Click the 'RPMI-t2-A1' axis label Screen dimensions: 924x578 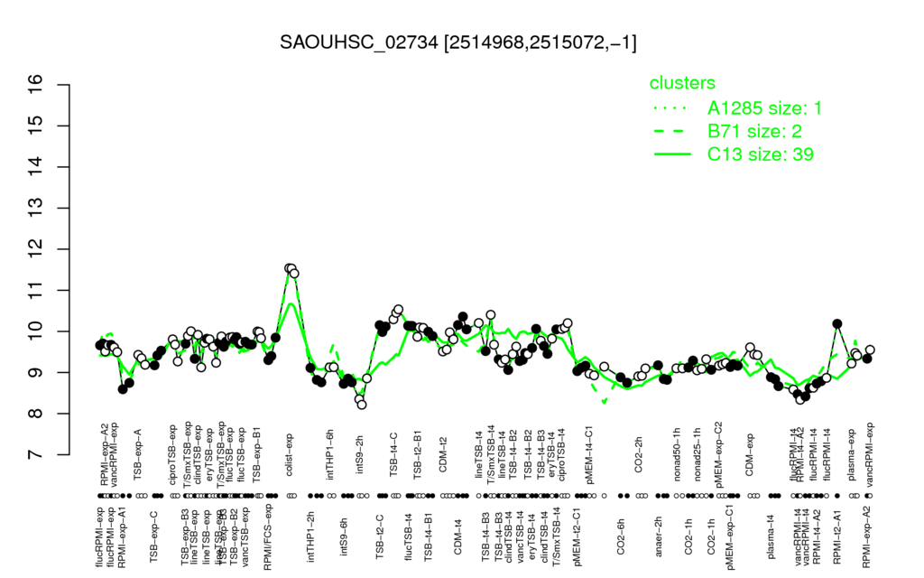coord(836,536)
